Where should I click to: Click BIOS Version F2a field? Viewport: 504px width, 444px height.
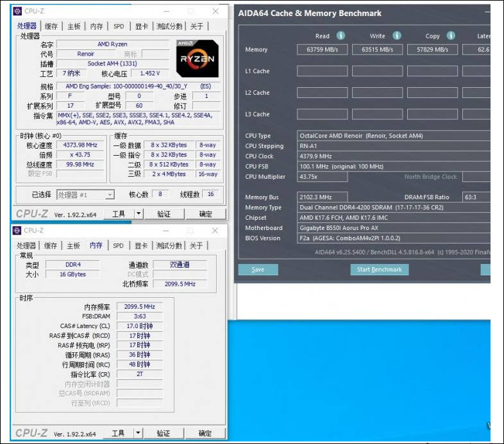[394, 238]
